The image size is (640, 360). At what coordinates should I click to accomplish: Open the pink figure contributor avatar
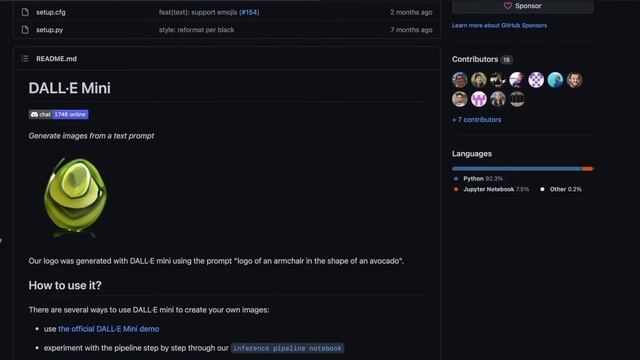pos(479,99)
